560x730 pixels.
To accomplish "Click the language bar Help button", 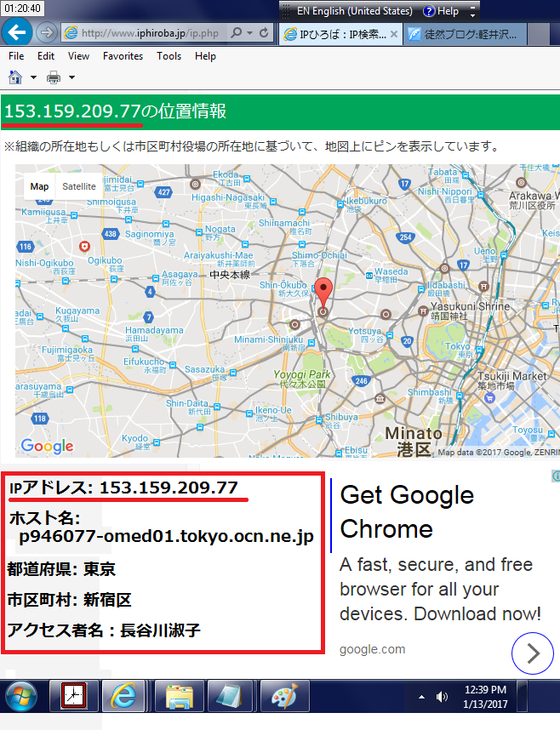I will pos(441,11).
